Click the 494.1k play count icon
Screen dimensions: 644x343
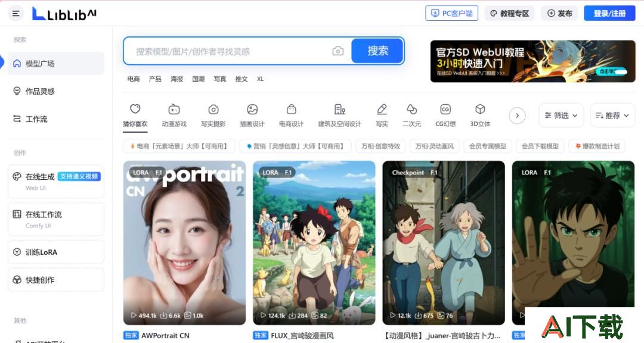[x=134, y=316]
